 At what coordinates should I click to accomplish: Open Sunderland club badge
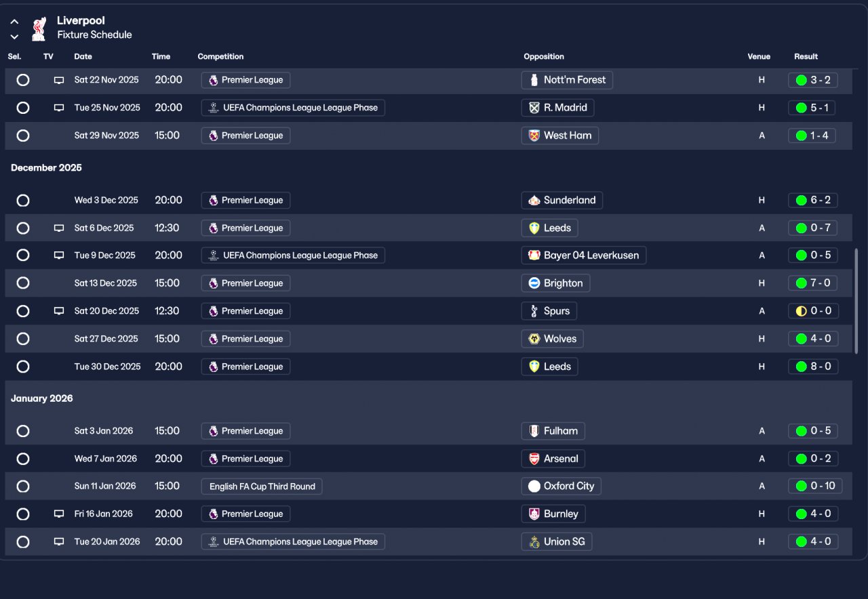[x=534, y=201]
